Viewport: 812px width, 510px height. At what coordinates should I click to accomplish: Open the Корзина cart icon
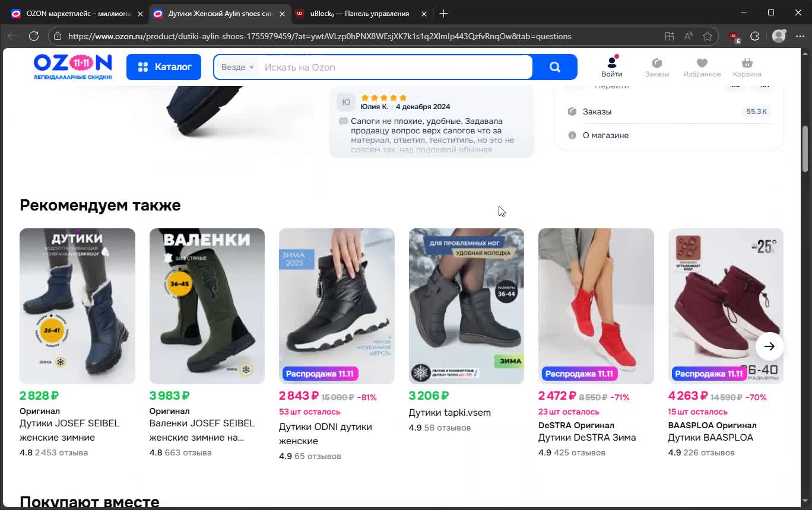click(747, 66)
